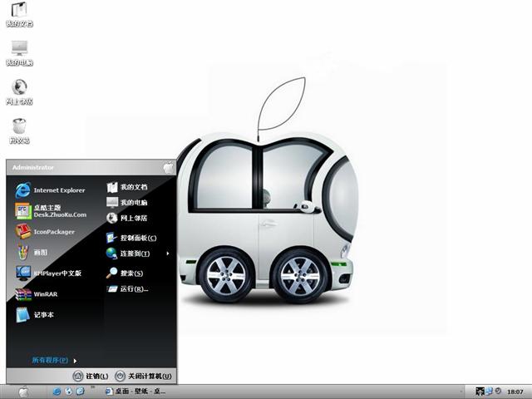This screenshot has height=399, width=532.
Task: Open 搜索(S) search from start menu
Action: point(131,273)
